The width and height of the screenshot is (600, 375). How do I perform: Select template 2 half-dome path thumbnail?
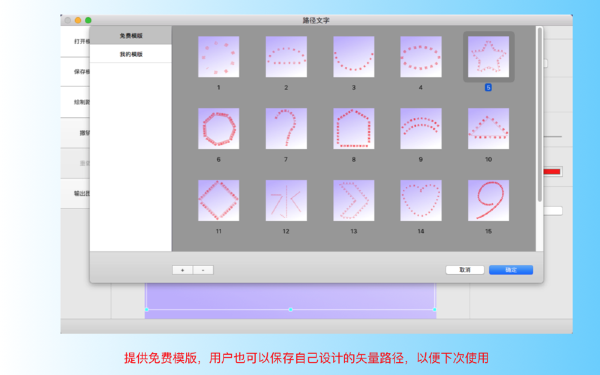pos(286,57)
